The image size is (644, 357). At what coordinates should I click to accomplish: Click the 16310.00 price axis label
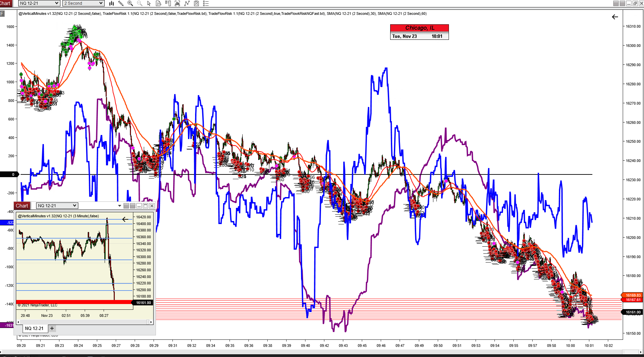click(x=633, y=26)
